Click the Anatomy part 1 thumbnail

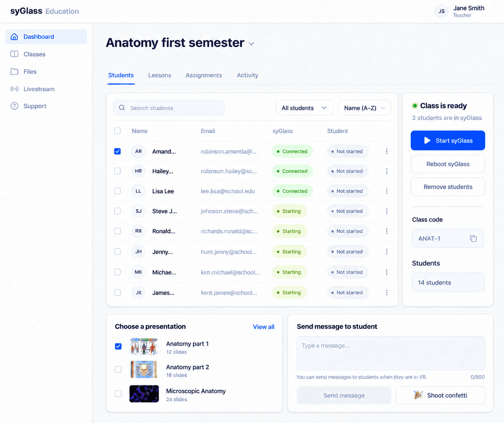tap(144, 346)
